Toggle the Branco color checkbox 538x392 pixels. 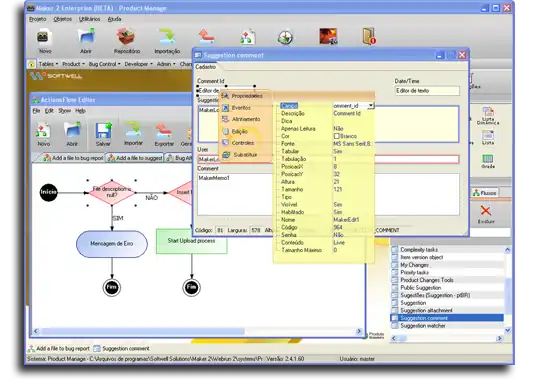[337, 136]
